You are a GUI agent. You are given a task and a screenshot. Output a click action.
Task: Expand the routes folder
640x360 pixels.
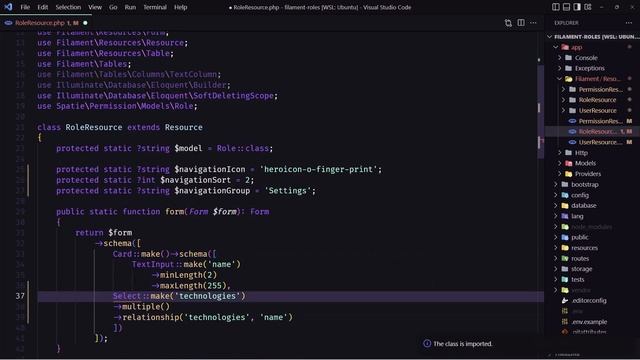point(556,258)
